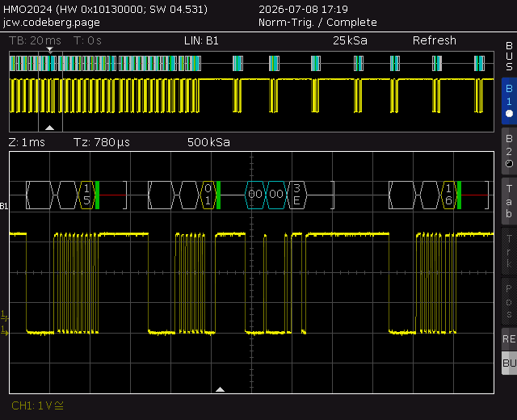This screenshot has width=517, height=420.
Task: Select the B1 bus softkey
Action: click(x=509, y=101)
